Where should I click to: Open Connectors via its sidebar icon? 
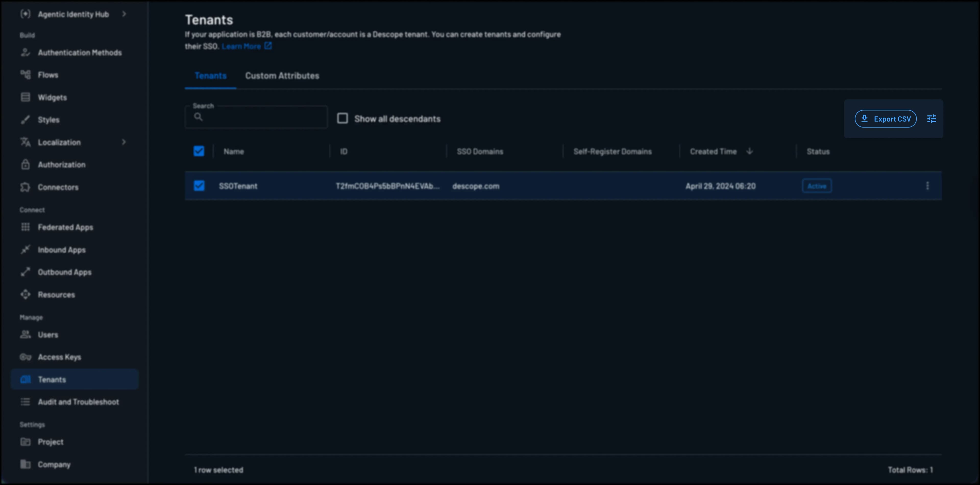click(x=25, y=187)
